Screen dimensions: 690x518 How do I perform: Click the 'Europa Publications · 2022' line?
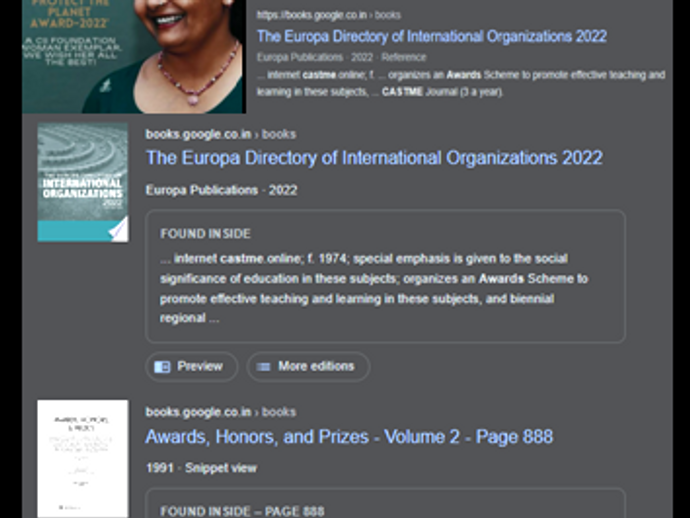click(221, 191)
